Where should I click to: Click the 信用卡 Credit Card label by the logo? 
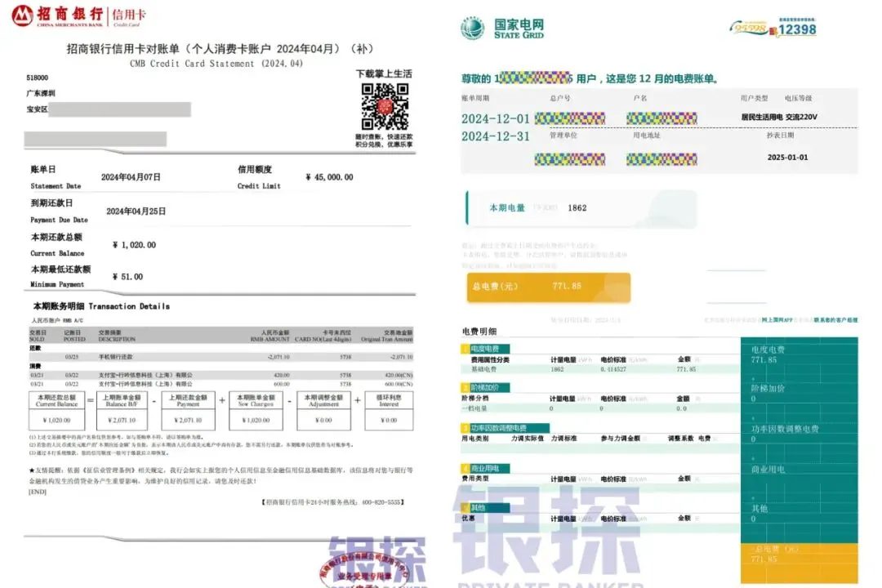[129, 16]
